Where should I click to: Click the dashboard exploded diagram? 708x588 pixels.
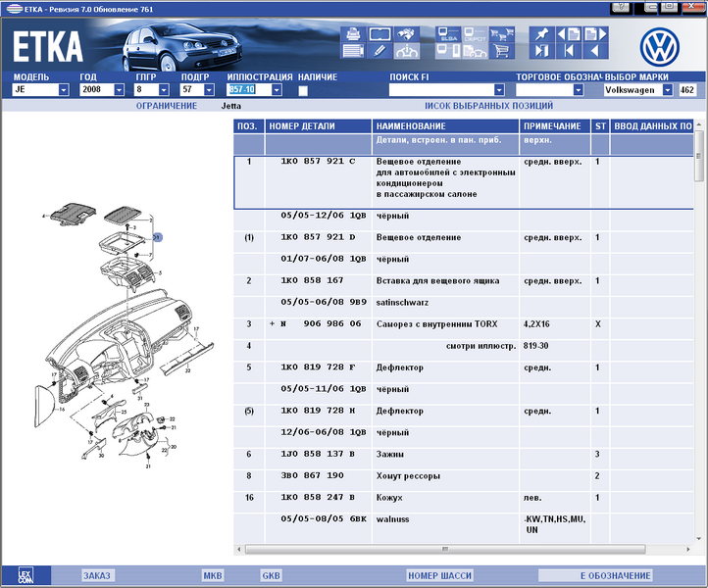pyautogui.click(x=125, y=336)
